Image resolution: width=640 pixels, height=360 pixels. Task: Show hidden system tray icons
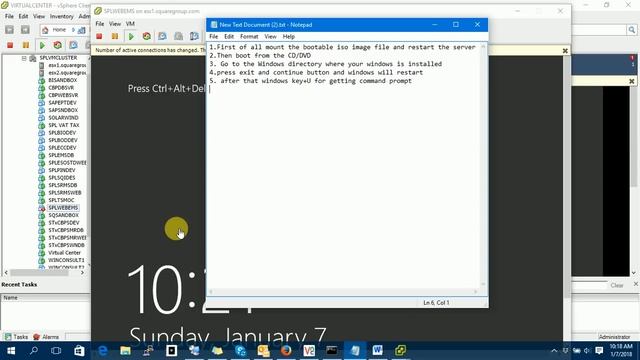(554, 351)
